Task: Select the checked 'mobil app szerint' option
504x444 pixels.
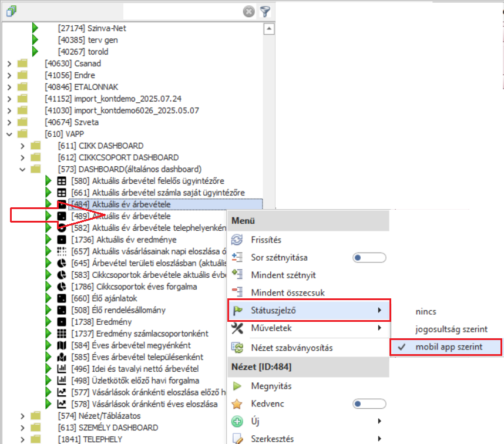Action: click(x=449, y=347)
